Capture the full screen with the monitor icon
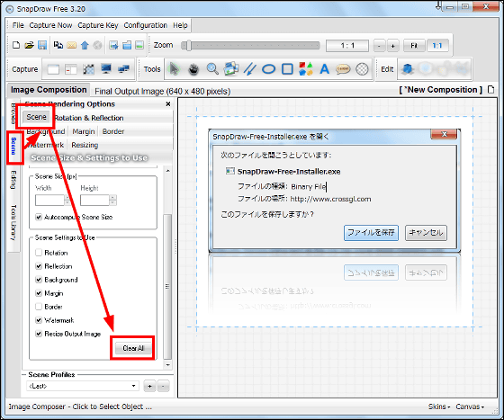Image resolution: width=504 pixels, height=420 pixels. pos(106,68)
